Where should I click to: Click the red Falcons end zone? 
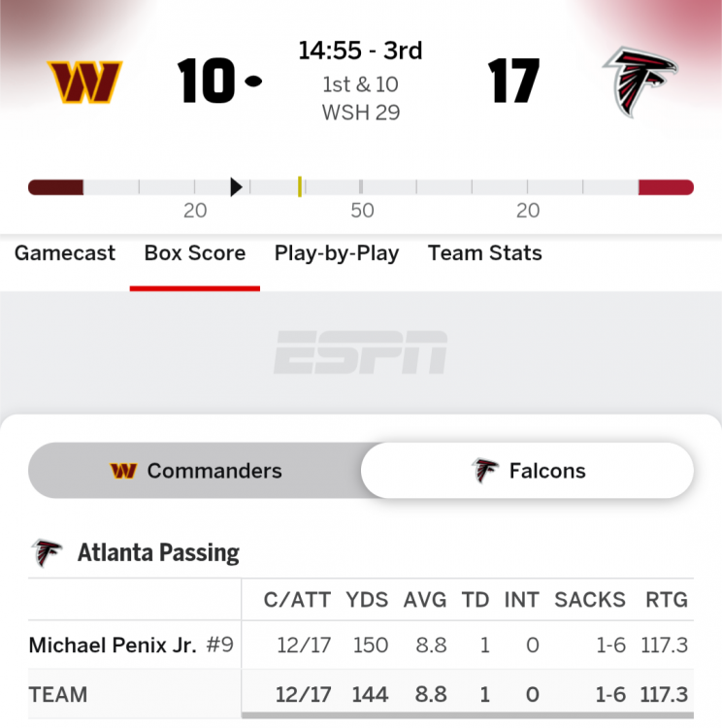pos(666,187)
